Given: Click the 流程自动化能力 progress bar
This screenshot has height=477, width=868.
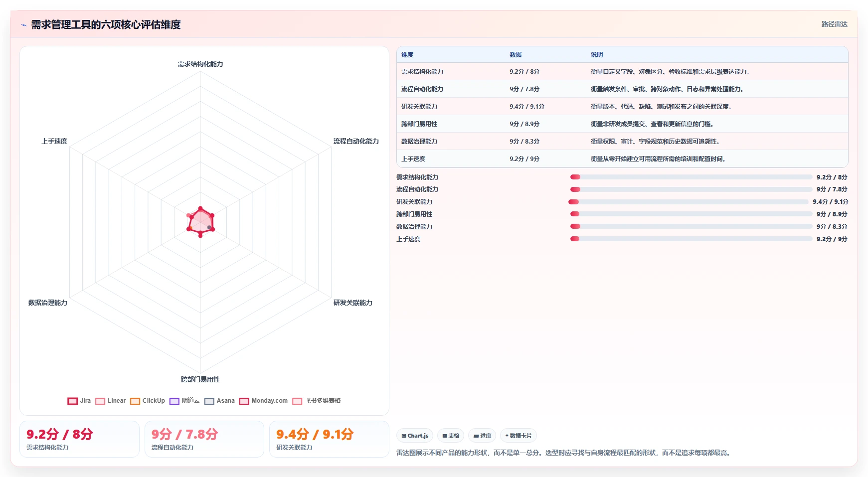Looking at the screenshot, I should click(x=691, y=189).
